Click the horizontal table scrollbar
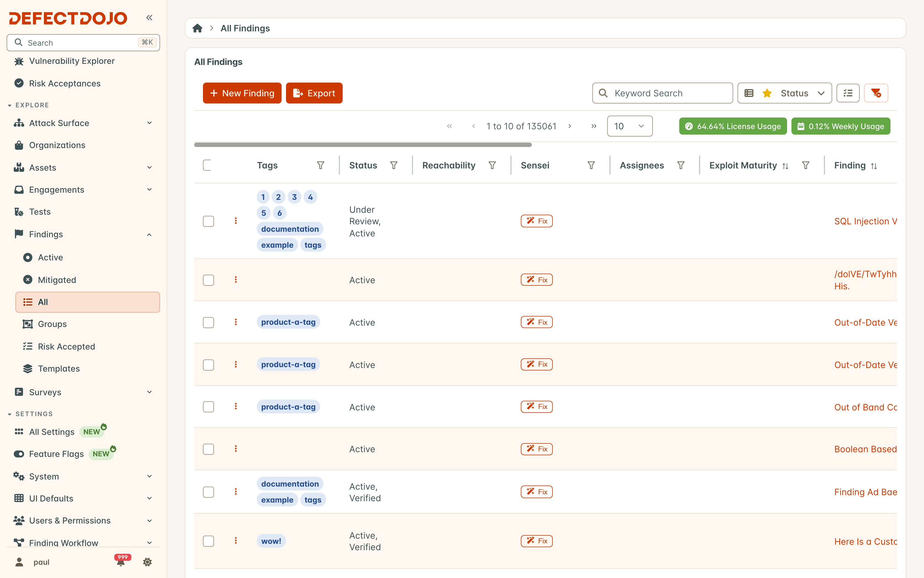This screenshot has width=924, height=578. click(x=363, y=145)
